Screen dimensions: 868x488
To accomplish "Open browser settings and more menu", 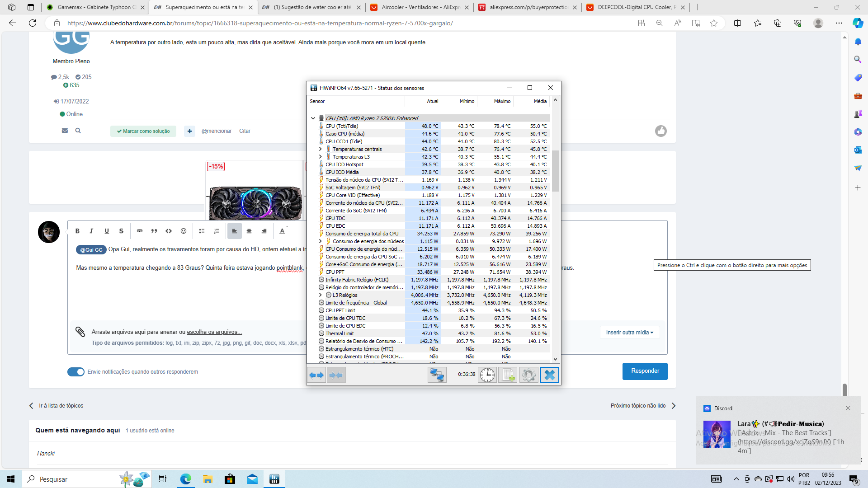I will pyautogui.click(x=839, y=23).
